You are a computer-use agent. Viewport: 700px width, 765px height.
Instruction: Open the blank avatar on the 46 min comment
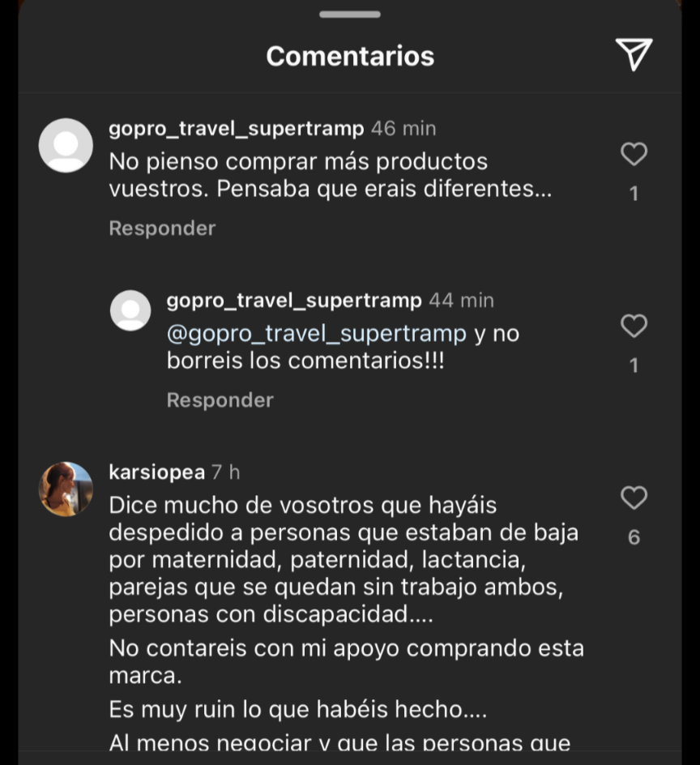click(x=66, y=145)
